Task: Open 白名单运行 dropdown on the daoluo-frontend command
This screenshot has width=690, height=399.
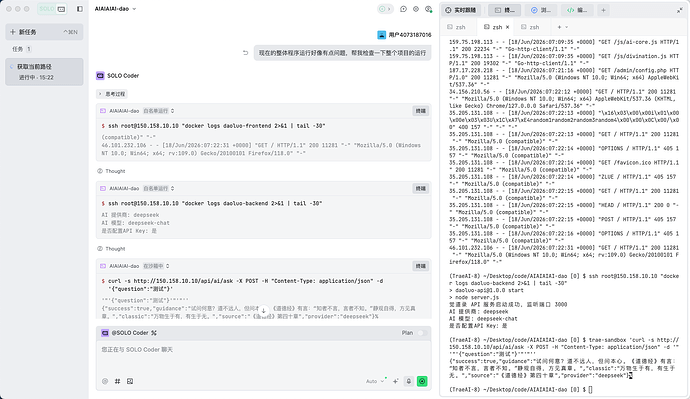Action: 158,111
